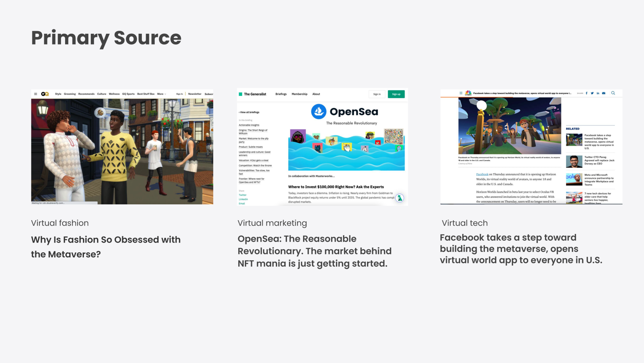Click GQ Newsletter link

click(195, 94)
